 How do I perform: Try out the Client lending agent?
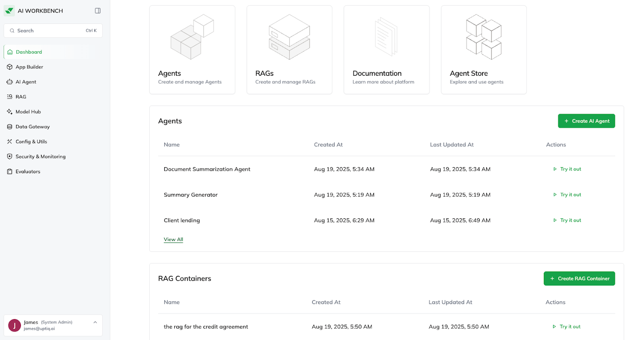[x=568, y=220]
